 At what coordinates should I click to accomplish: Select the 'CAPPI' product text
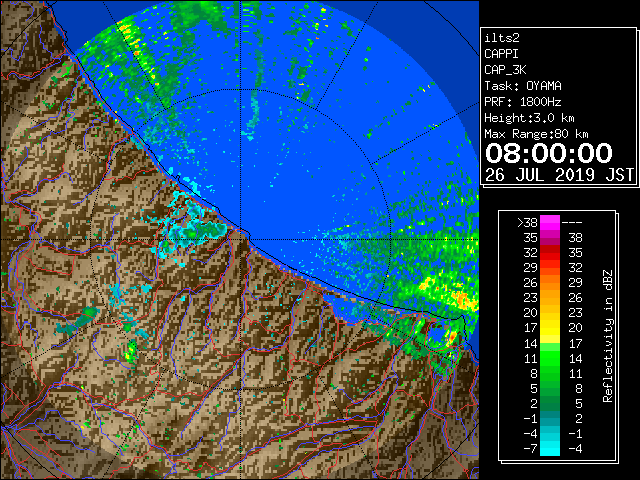coord(501,54)
